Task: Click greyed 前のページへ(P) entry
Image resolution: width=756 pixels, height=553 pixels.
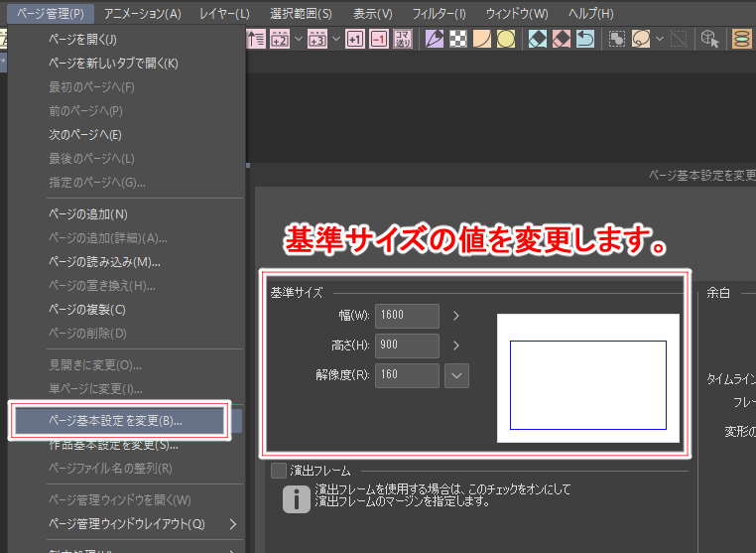Action: pyautogui.click(x=128, y=111)
